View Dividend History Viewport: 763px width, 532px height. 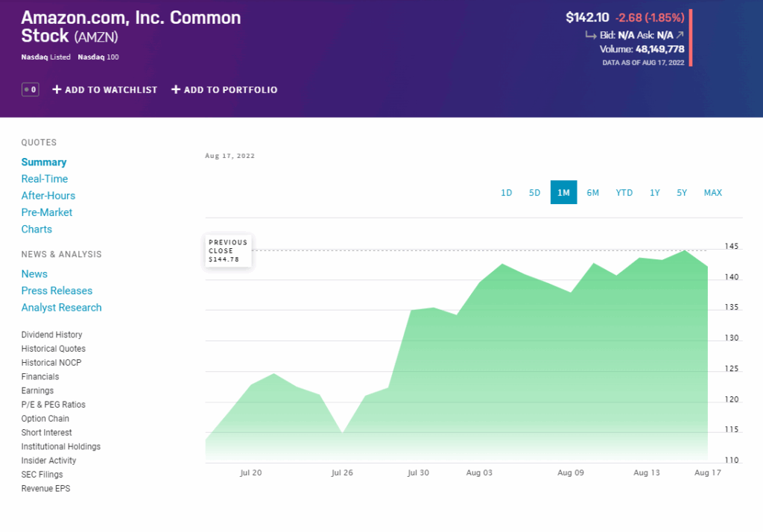pyautogui.click(x=51, y=335)
